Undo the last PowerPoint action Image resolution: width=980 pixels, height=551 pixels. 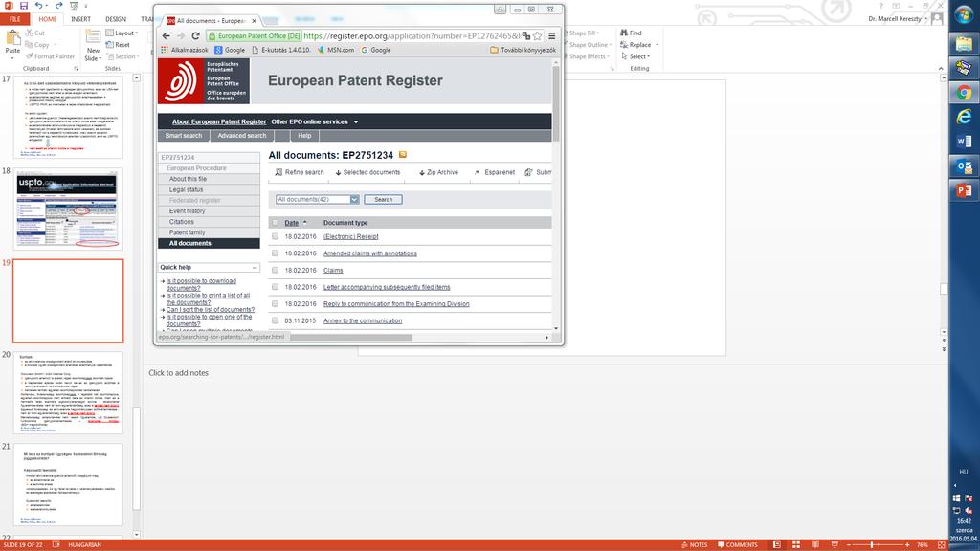pos(38,6)
